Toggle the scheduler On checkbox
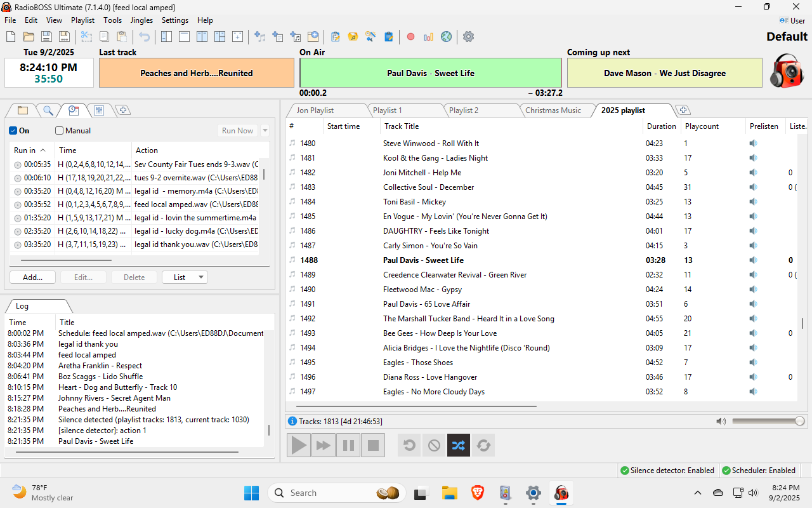Screen dimensions: 812x508 pos(13,131)
